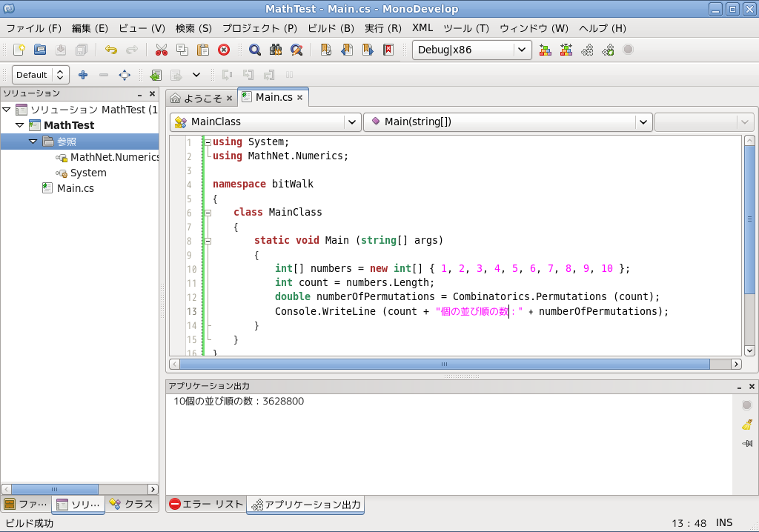Open the MainClass type dropdown

[265, 122]
